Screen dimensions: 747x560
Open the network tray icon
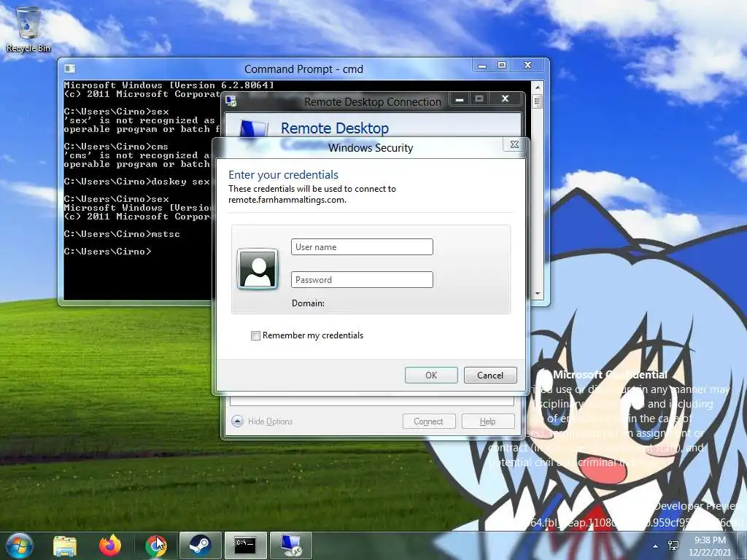point(673,545)
